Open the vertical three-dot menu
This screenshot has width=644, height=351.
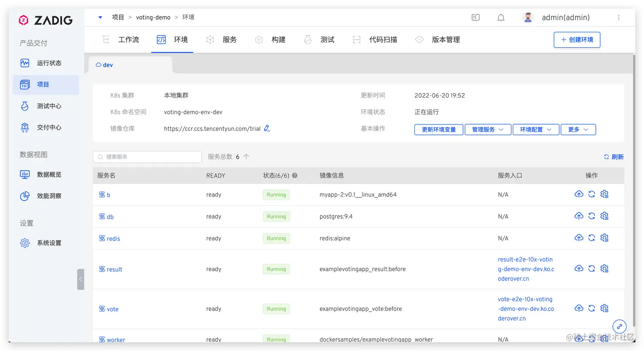[619, 17]
